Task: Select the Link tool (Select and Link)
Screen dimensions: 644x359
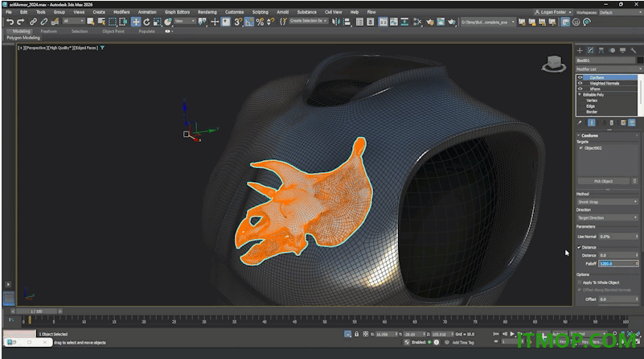Action: point(33,22)
